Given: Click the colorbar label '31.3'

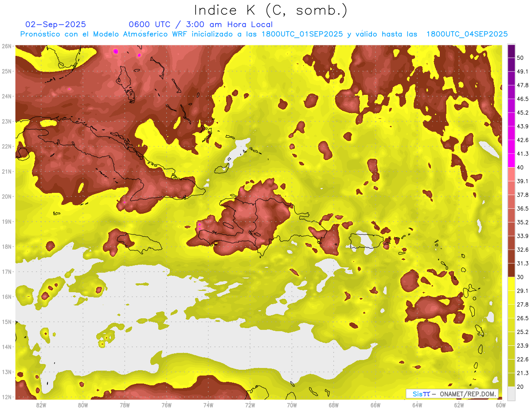Looking at the screenshot, I should tap(522, 263).
